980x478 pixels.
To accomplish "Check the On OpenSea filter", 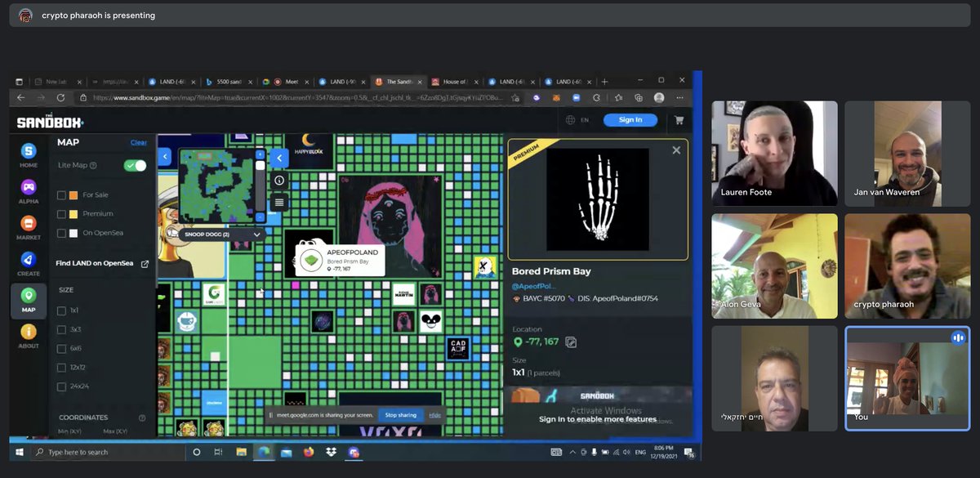I will tap(62, 233).
